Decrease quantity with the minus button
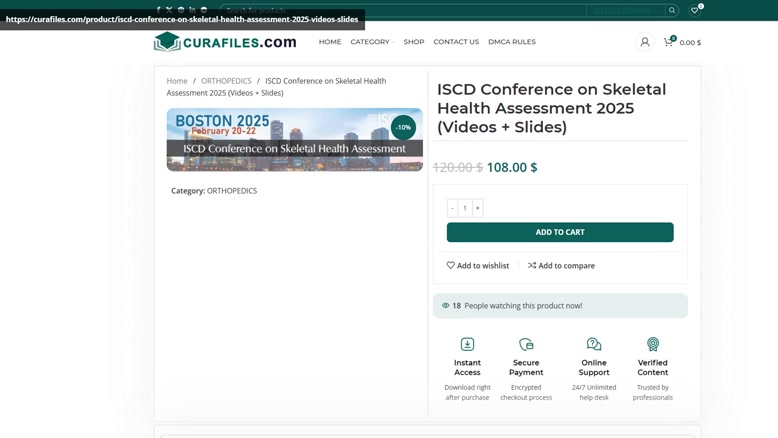778x438 pixels. coord(453,208)
